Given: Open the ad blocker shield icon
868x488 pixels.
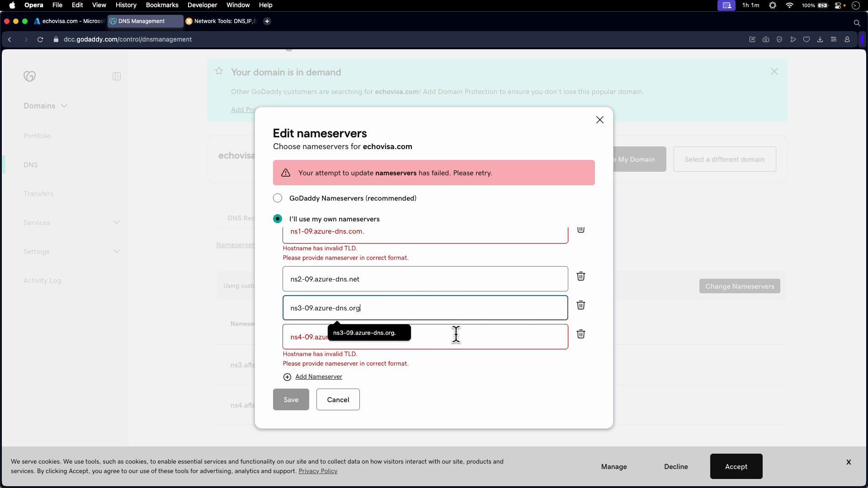Looking at the screenshot, I should pyautogui.click(x=779, y=39).
